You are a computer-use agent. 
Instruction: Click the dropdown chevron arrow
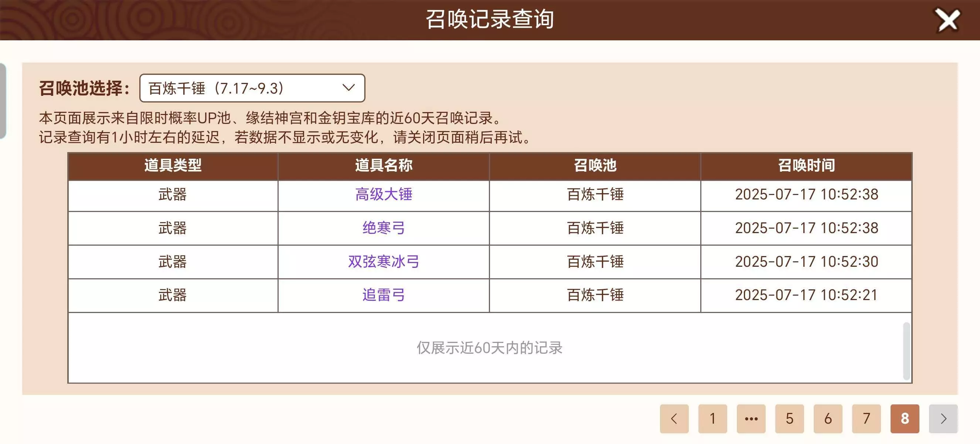pyautogui.click(x=348, y=88)
